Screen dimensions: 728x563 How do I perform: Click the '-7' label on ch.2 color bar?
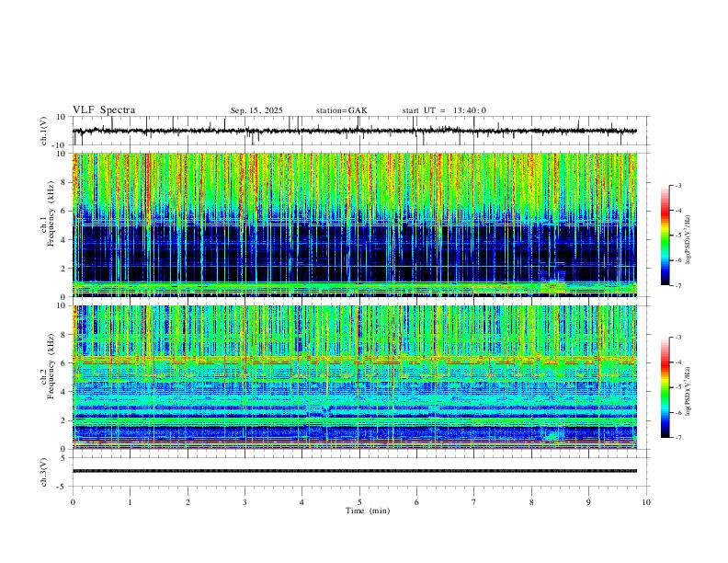677,438
